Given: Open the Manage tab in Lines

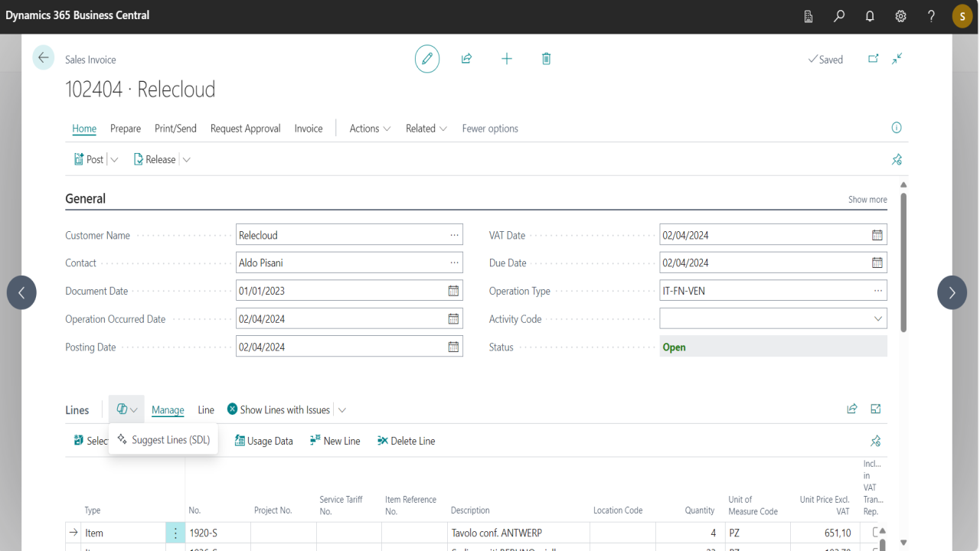Looking at the screenshot, I should pyautogui.click(x=168, y=410).
